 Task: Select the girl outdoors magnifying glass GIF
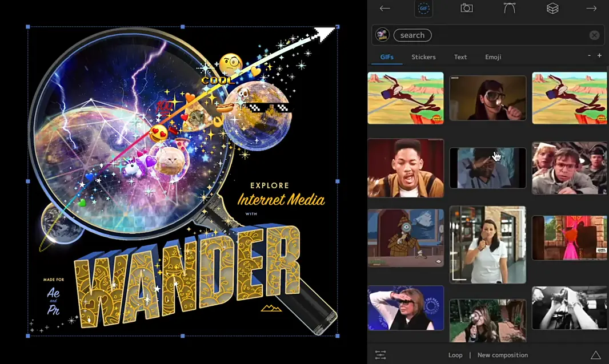[x=488, y=321]
